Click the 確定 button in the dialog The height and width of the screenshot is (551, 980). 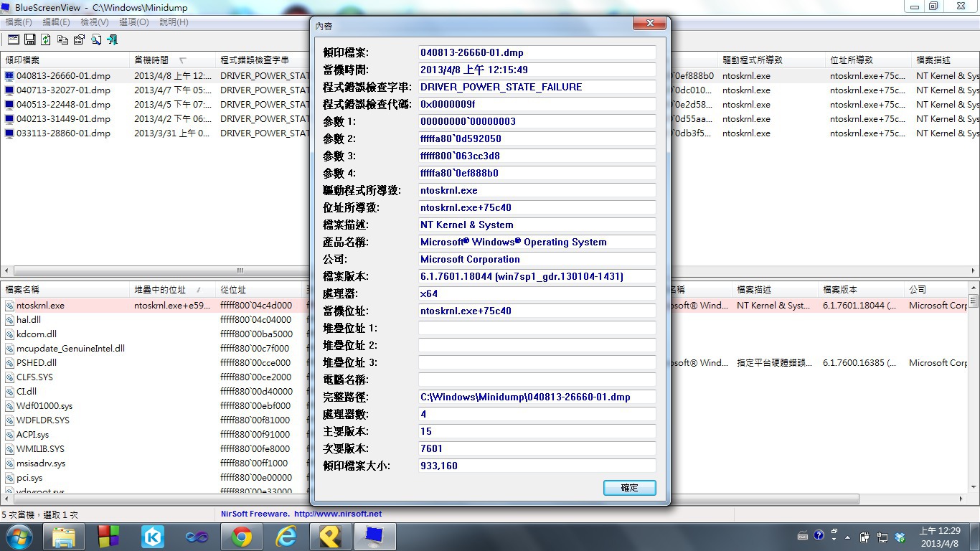pyautogui.click(x=629, y=488)
